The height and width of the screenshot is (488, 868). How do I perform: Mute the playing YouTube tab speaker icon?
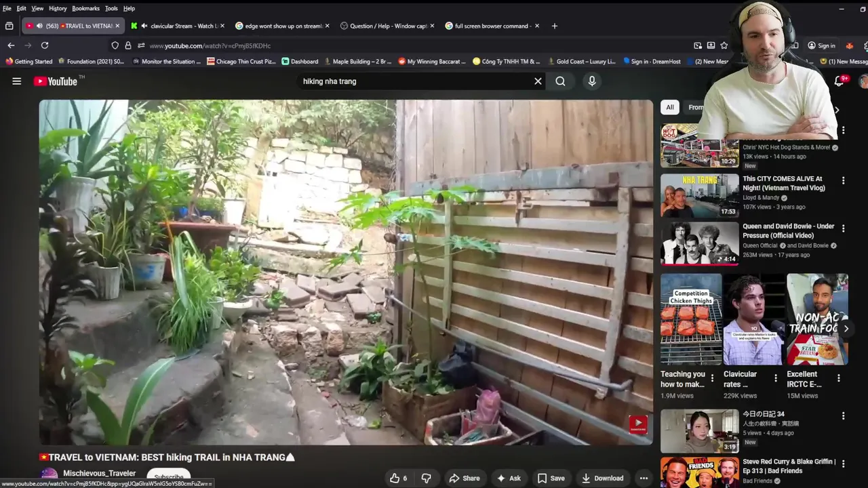(x=39, y=26)
